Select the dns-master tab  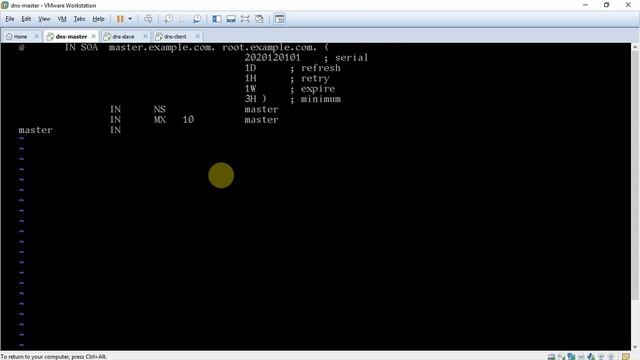pos(71,36)
